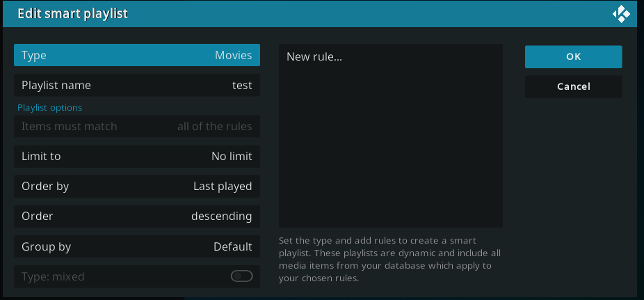
Task: Confirm with the OK button
Action: tap(573, 56)
